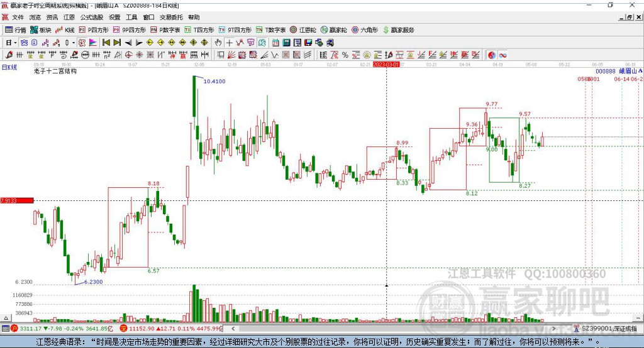Open the 板块 sector view

coord(41,30)
